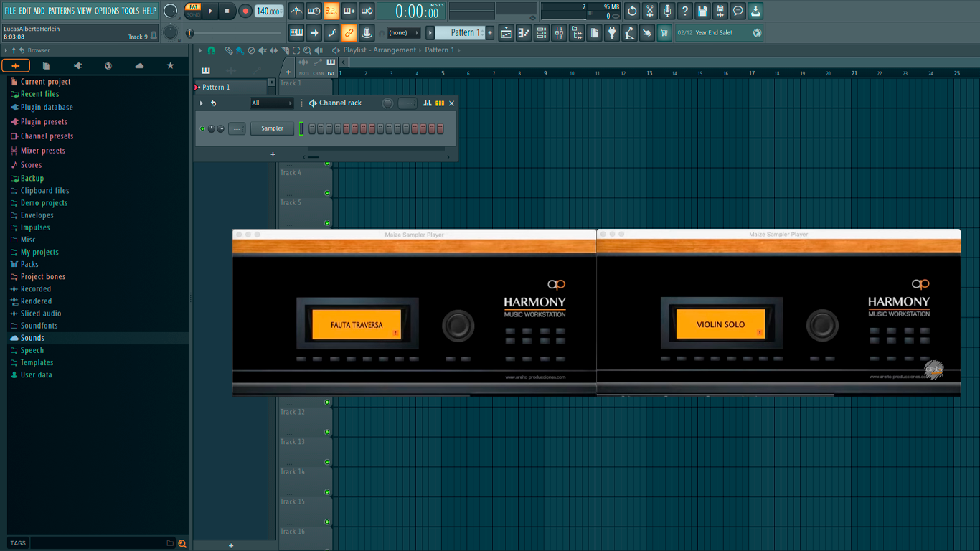Open the shopping cart content library

(x=664, y=32)
